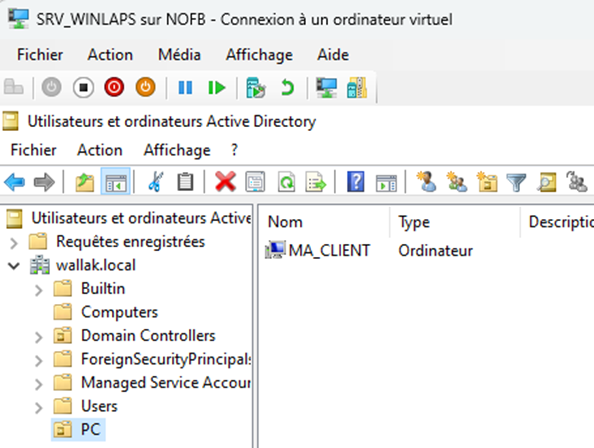Select Utilisateurs et ordinateurs Active root node
Screen dimensions: 594x448
141,219
